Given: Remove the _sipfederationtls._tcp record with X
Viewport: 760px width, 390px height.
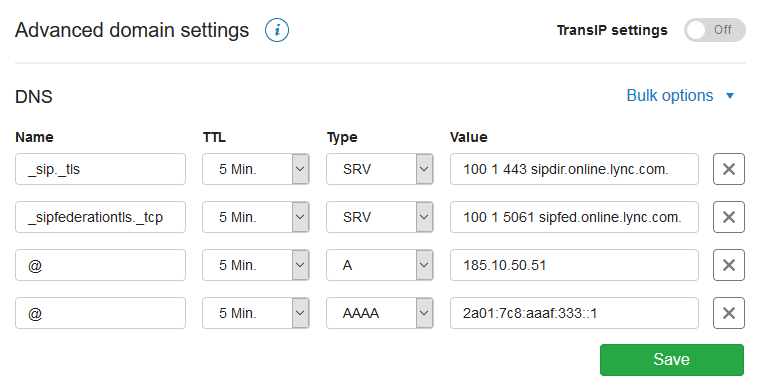Looking at the screenshot, I should (728, 217).
